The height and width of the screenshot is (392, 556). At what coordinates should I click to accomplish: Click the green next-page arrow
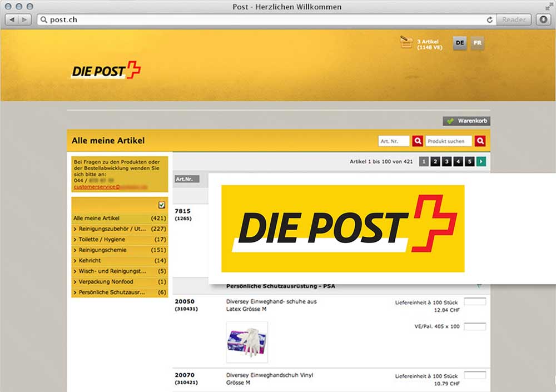[x=481, y=162]
